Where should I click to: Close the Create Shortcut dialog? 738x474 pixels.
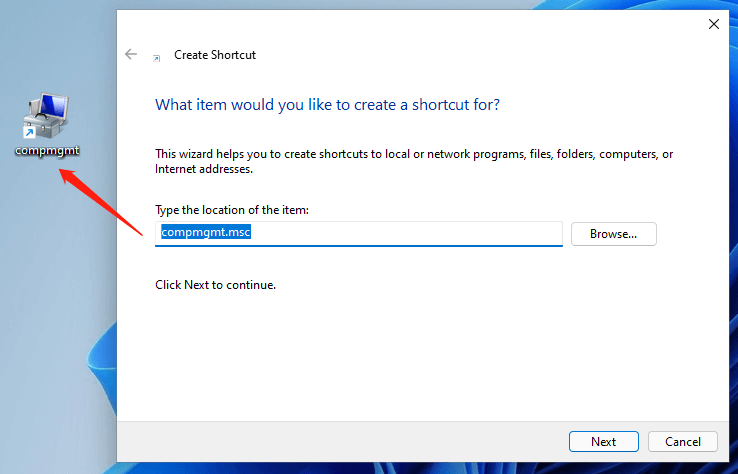714,24
